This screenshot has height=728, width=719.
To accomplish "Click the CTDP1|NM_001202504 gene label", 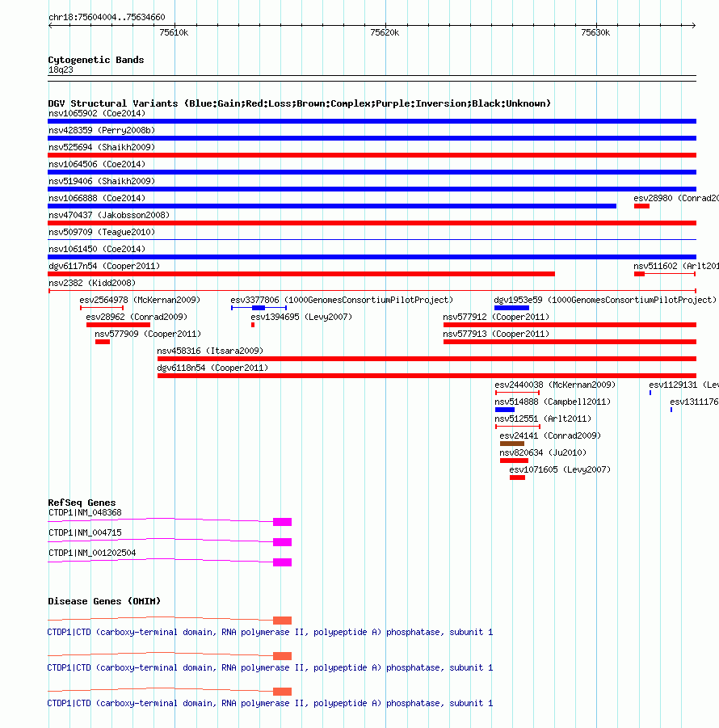I will (92, 553).
